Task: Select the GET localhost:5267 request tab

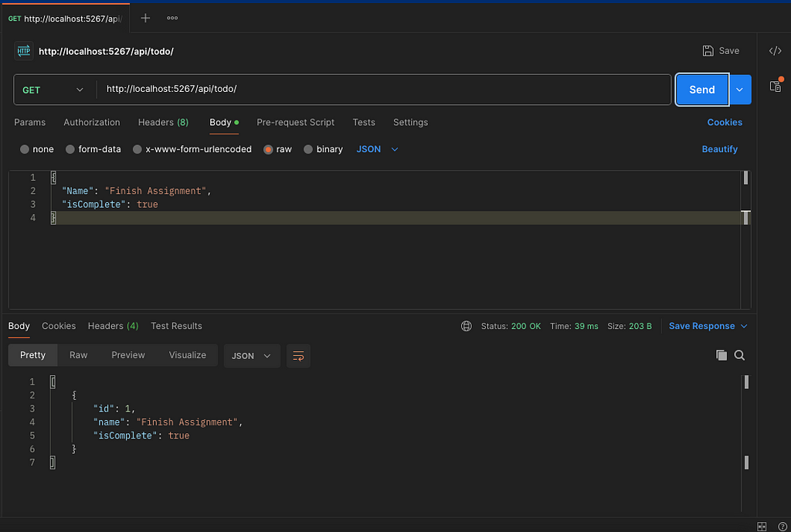Action: pyautogui.click(x=65, y=19)
